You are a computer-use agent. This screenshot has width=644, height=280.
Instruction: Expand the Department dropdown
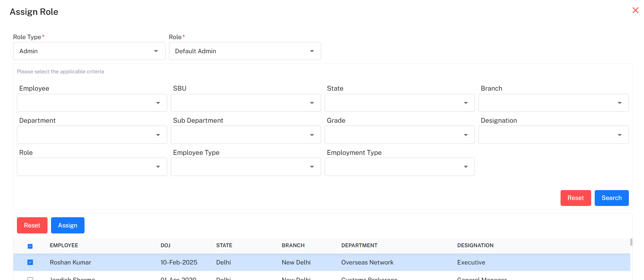(x=92, y=135)
